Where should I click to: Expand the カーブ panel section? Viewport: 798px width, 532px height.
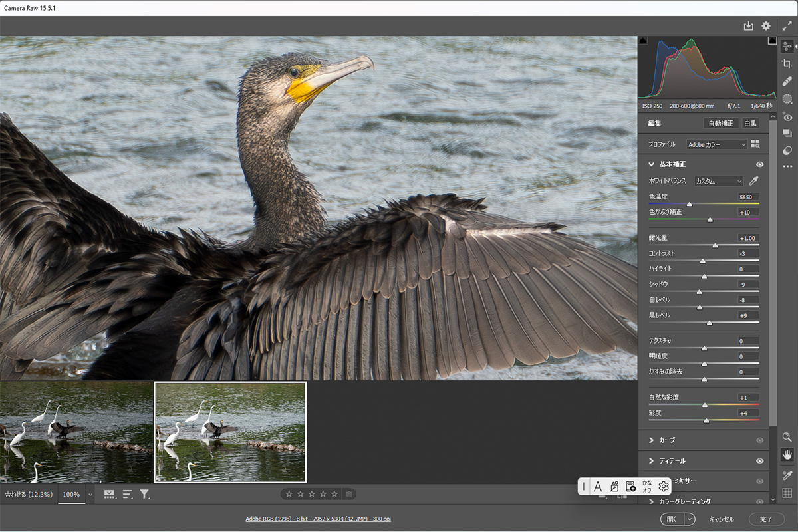click(652, 440)
